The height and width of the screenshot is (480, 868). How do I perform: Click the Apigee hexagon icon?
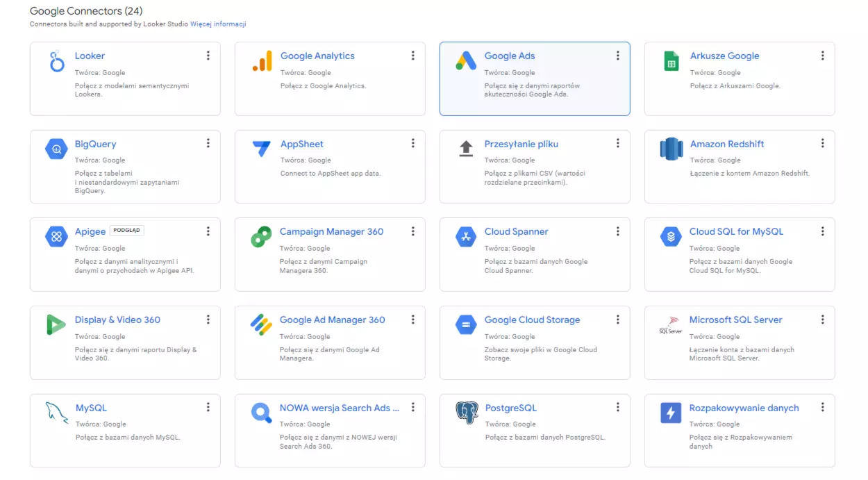[56, 237]
